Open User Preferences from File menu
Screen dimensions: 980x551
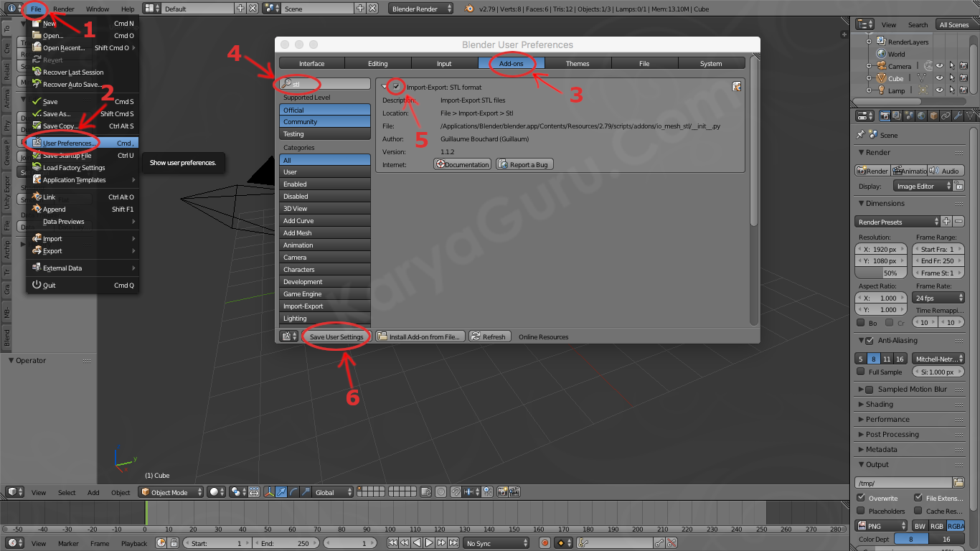[x=69, y=143]
